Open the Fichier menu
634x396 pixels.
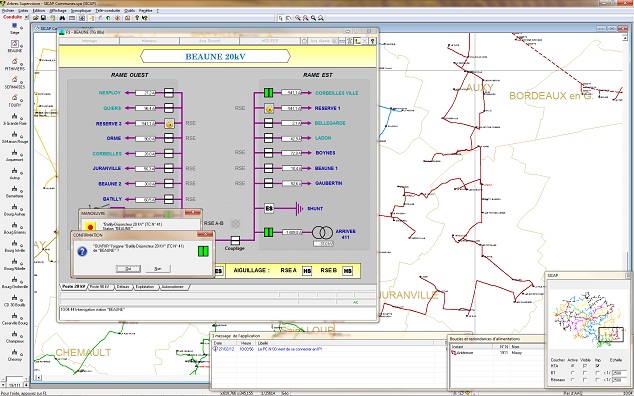pyautogui.click(x=8, y=11)
